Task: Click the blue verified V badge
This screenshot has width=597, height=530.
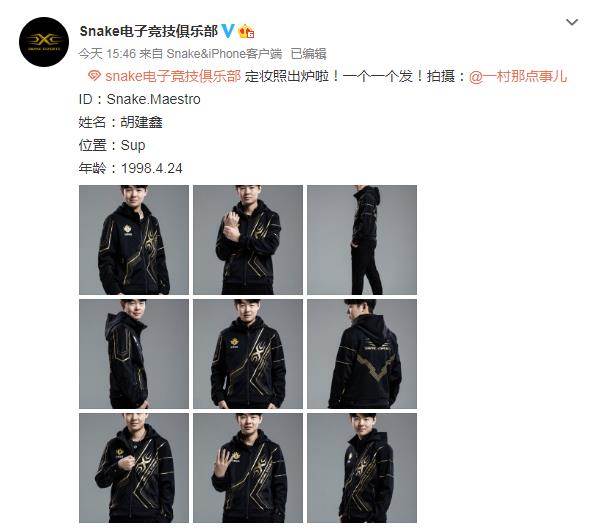Action: tap(228, 30)
